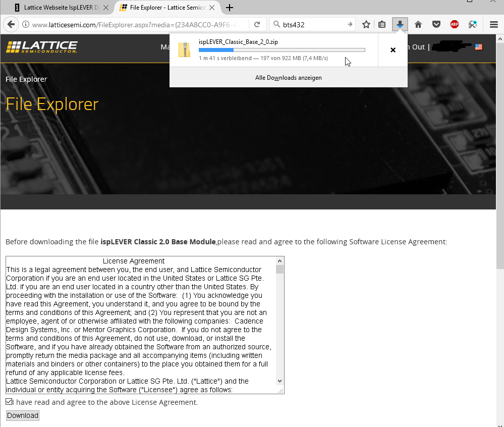Viewport: 504px width, 427px height.
Task: Open the Pocket icon in toolbar
Action: [x=436, y=24]
